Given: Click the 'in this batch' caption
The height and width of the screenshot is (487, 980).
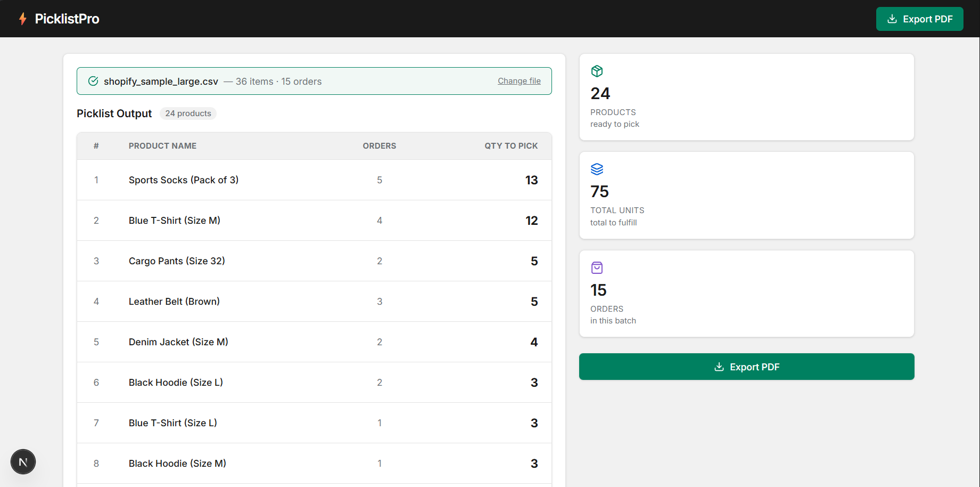Looking at the screenshot, I should tap(613, 321).
